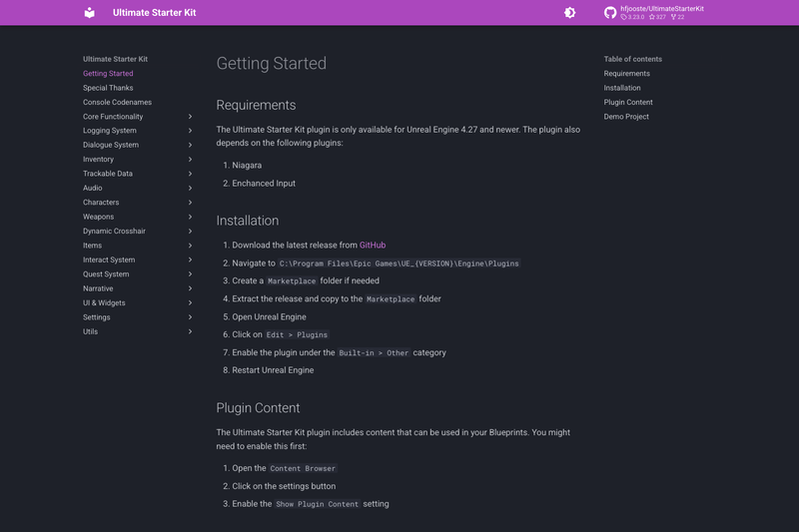This screenshot has width=799, height=532.
Task: Click the 'Content Browser' code text
Action: tap(303, 468)
